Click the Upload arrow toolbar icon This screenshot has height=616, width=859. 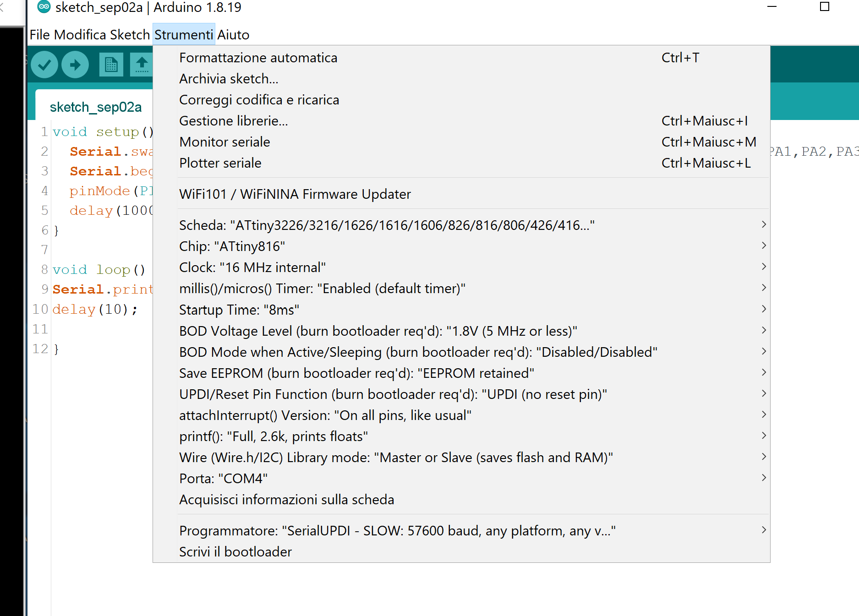[75, 65]
